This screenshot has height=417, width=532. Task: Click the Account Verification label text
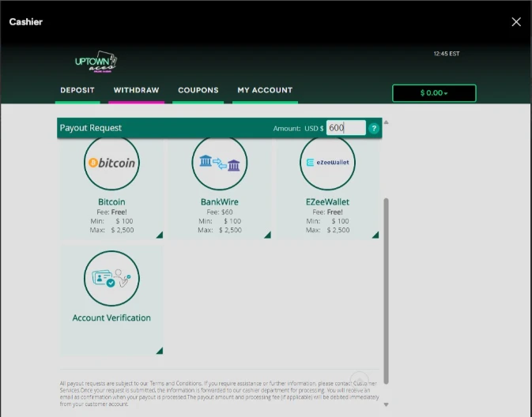[x=111, y=318]
